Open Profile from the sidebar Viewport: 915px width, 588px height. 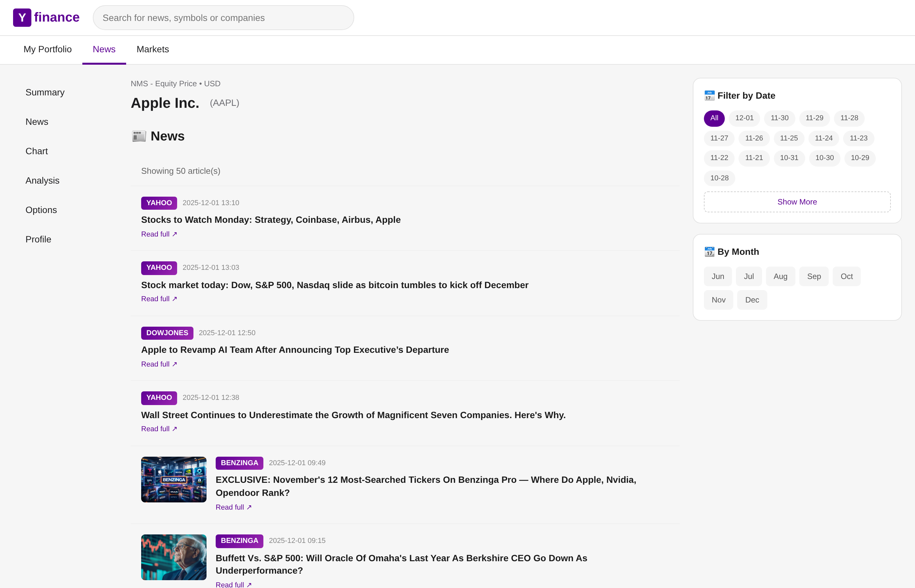[38, 239]
